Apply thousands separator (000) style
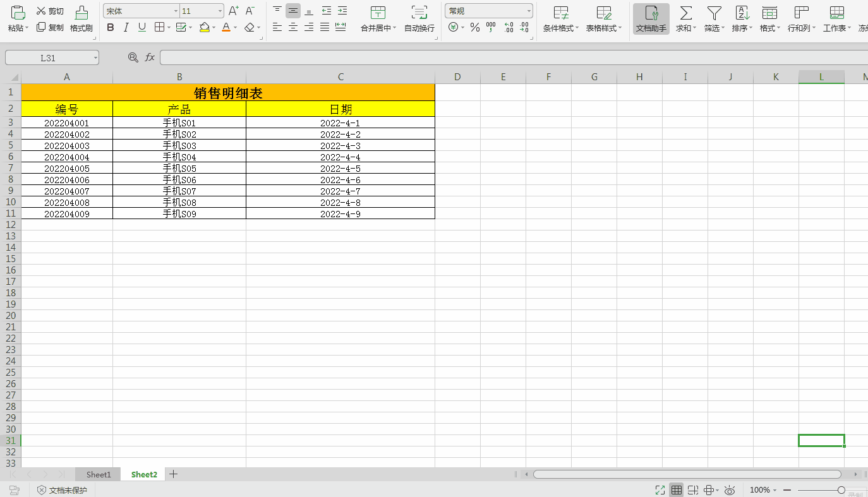Image resolution: width=868 pixels, height=497 pixels. pos(491,27)
